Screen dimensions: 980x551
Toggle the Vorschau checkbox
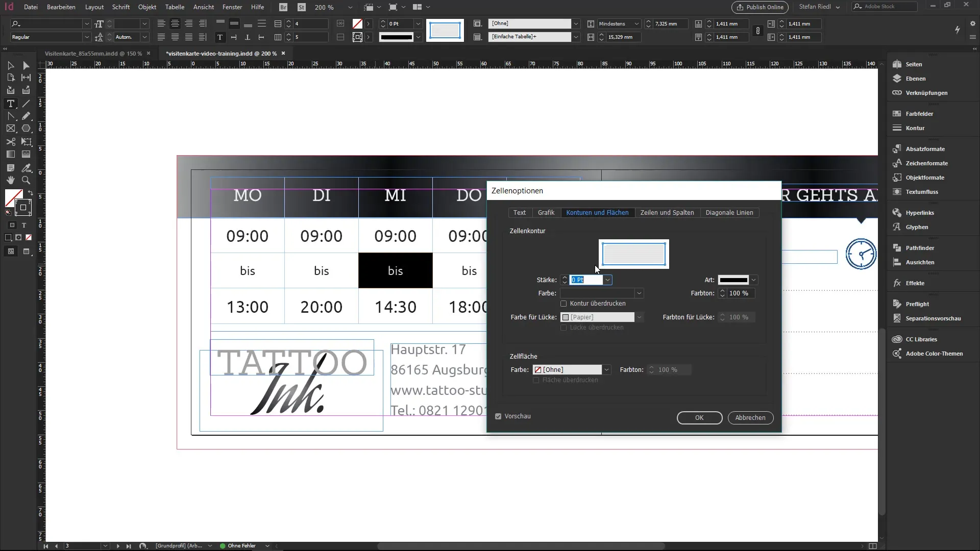(x=498, y=416)
